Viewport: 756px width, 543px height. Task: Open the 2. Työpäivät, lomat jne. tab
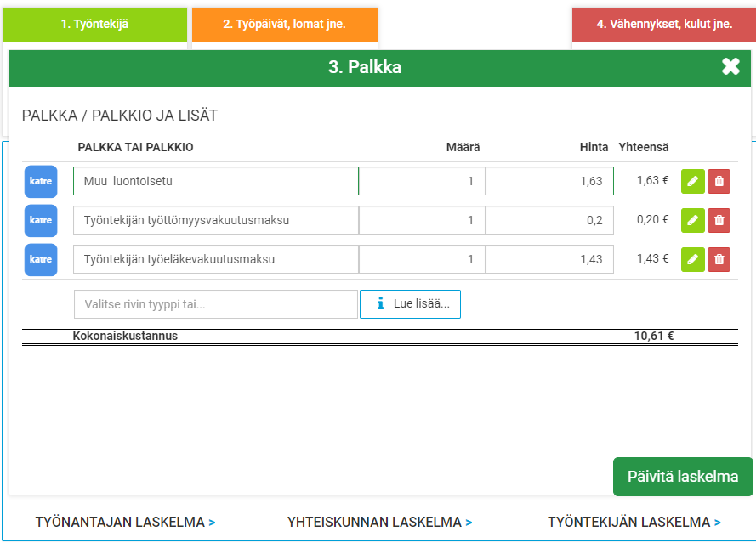[x=284, y=25]
